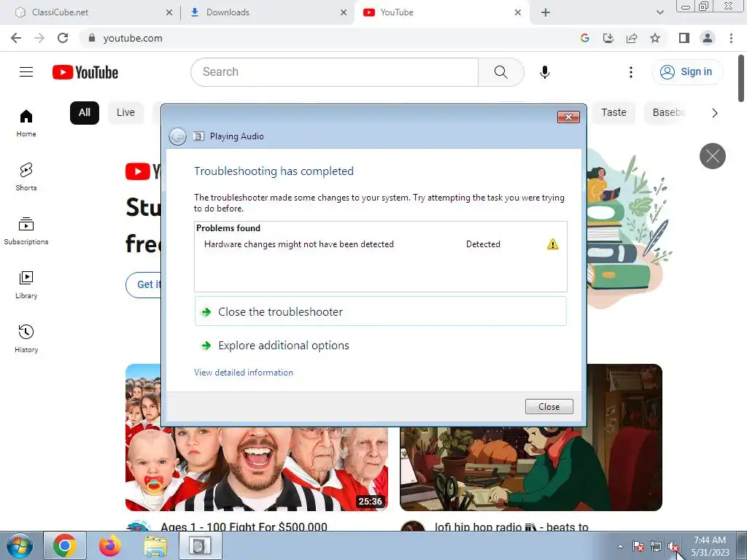
Task: Click the Google icon in address bar
Action: click(x=585, y=38)
